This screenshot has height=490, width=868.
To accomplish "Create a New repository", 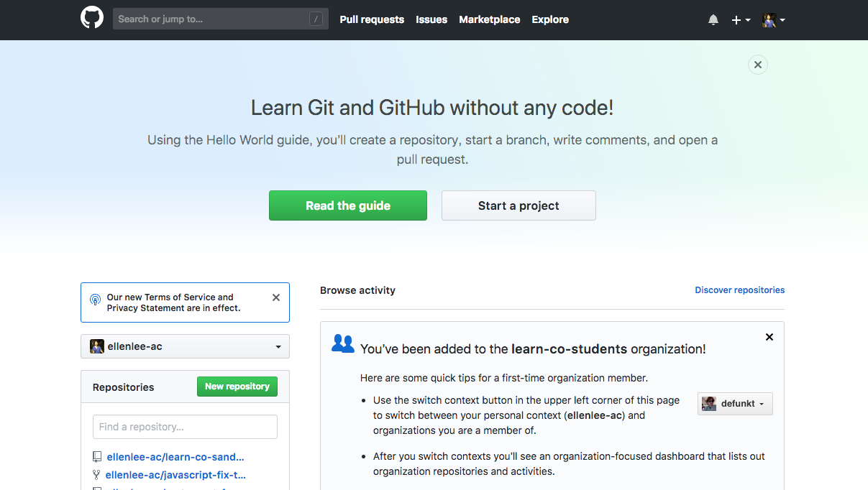I will 237,387.
